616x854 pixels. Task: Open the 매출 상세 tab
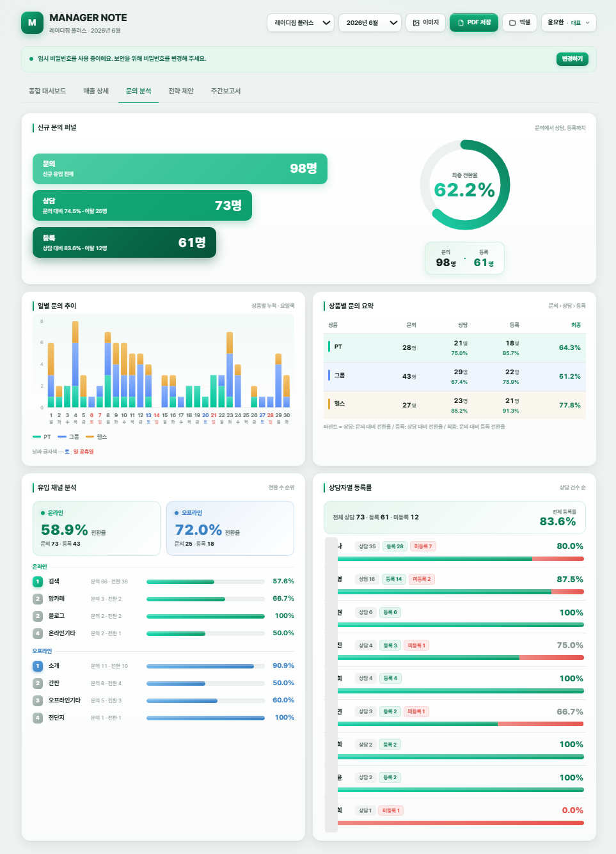coord(96,91)
